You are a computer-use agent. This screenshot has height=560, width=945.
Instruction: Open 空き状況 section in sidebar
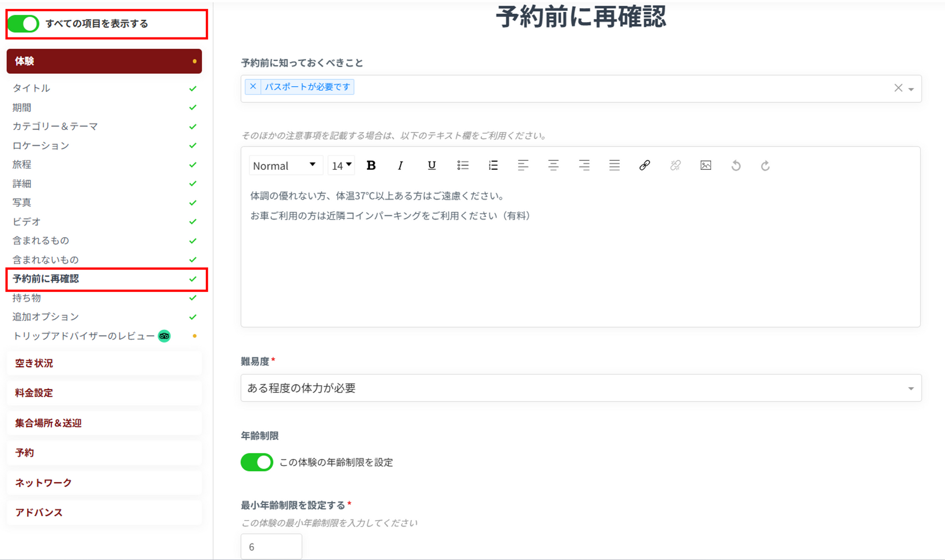tap(34, 363)
